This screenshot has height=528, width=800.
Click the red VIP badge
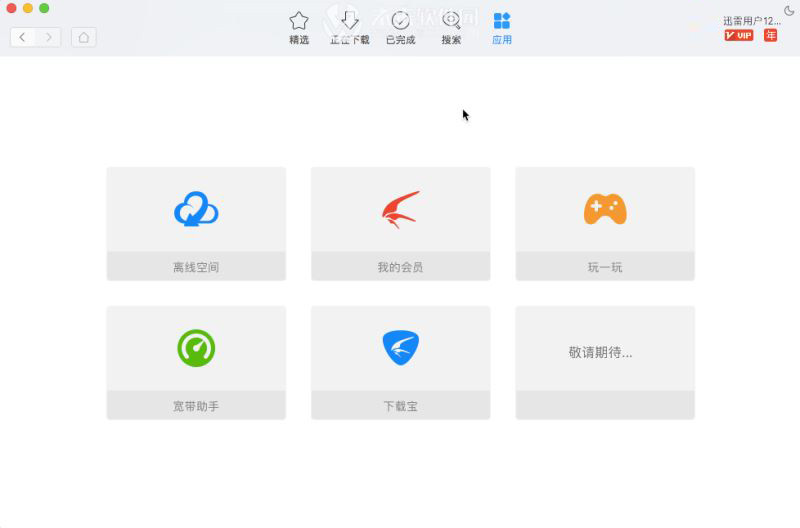[739, 35]
